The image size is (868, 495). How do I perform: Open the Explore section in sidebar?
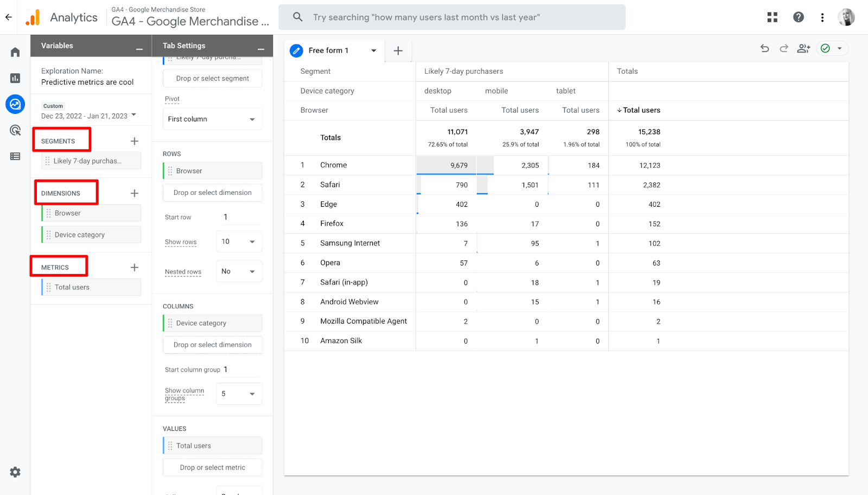[15, 104]
